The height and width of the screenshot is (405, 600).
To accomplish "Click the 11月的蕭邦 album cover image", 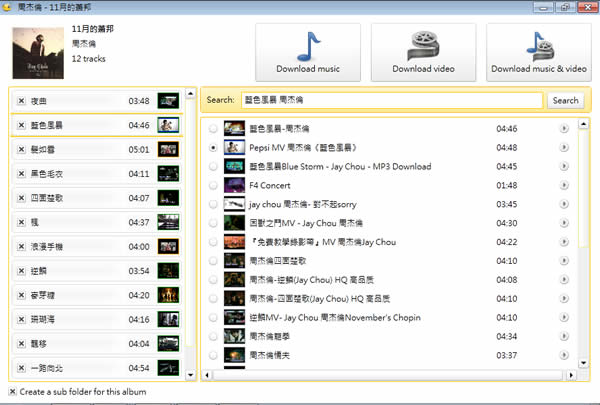I will (x=38, y=53).
